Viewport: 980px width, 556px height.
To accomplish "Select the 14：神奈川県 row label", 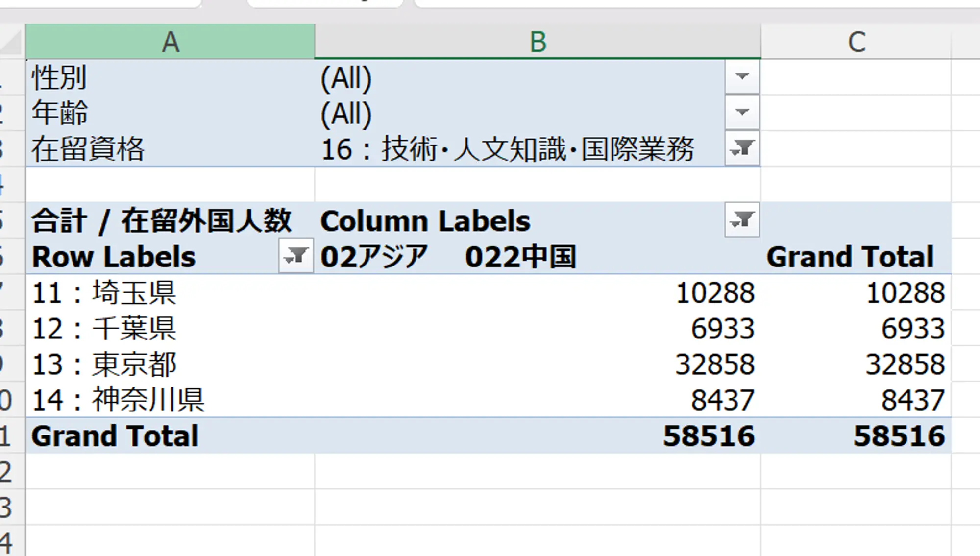I will pos(170,400).
